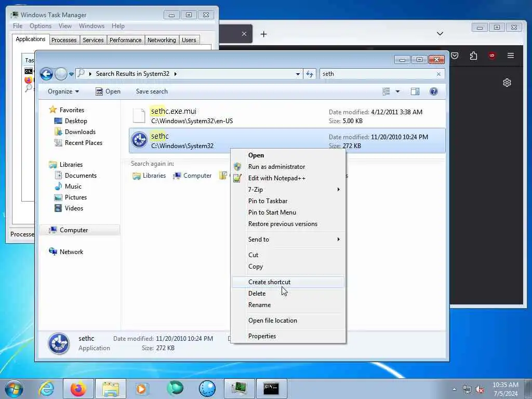Open the Organize dropdown menu
The image size is (532, 399).
pos(63,91)
